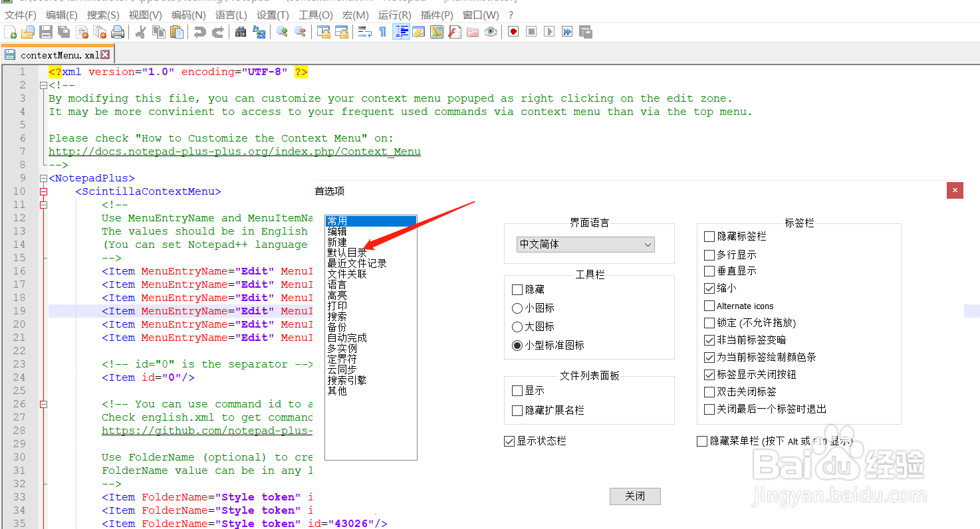The width and height of the screenshot is (980, 529).
Task: Close the contextMenu.xml tab with its x
Action: 105,55
